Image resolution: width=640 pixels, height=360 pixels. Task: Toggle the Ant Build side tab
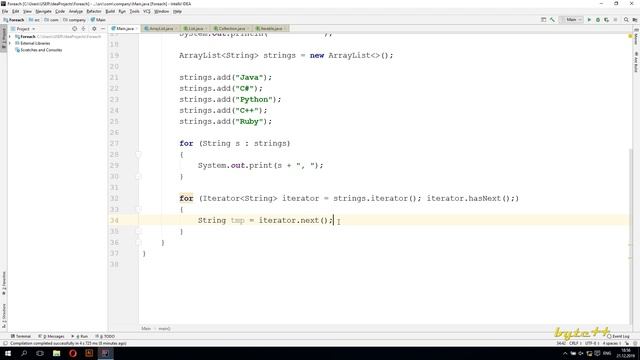tap(636, 62)
